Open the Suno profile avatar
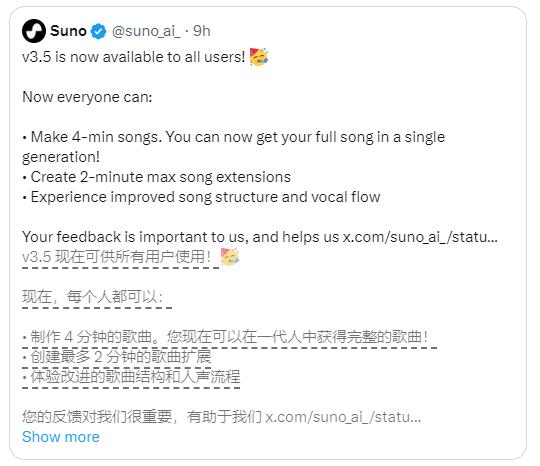The image size is (540, 466). [34, 31]
